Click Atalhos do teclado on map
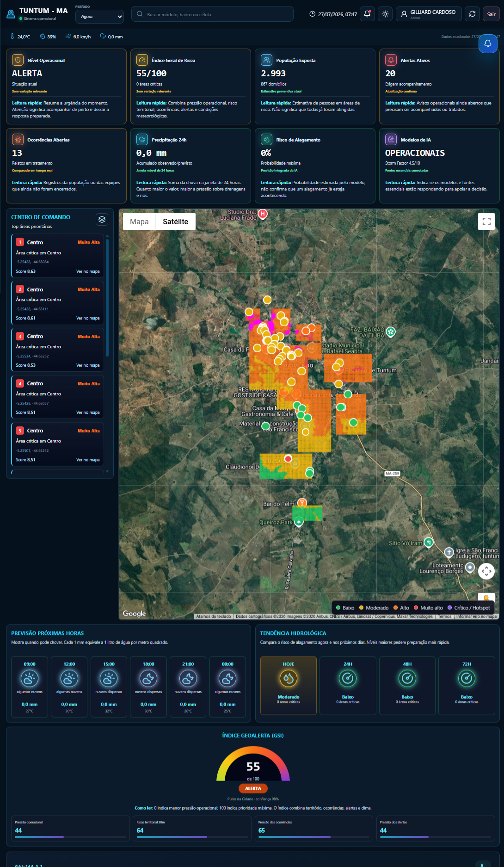 (213, 616)
